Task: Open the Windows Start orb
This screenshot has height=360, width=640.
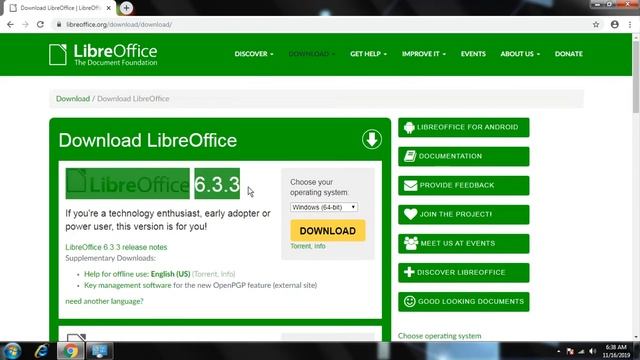Action: point(11,351)
